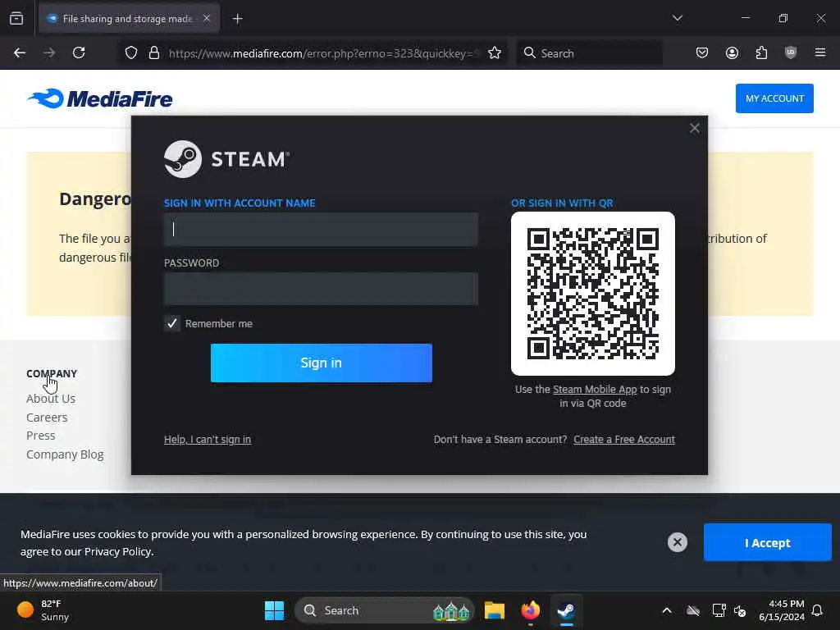Screen dimensions: 840x630
Task: Open the extensions puzzle icon
Action: 761,53
